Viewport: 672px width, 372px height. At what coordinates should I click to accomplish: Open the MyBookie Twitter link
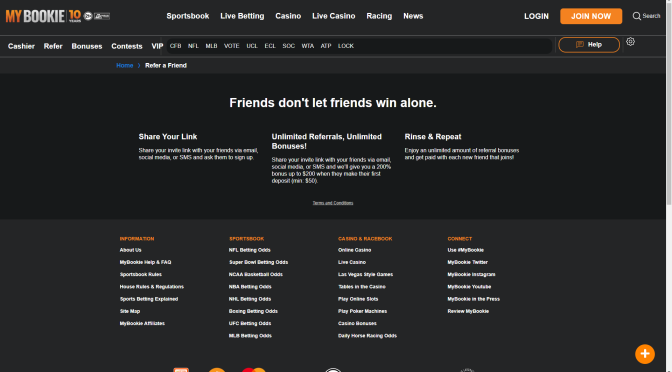click(468, 262)
